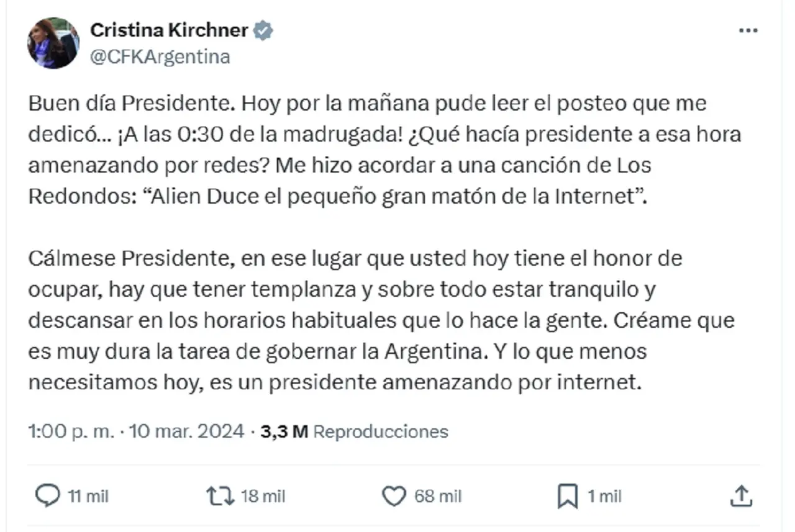Open the share upload icon
This screenshot has width=795, height=532.
pos(740,495)
